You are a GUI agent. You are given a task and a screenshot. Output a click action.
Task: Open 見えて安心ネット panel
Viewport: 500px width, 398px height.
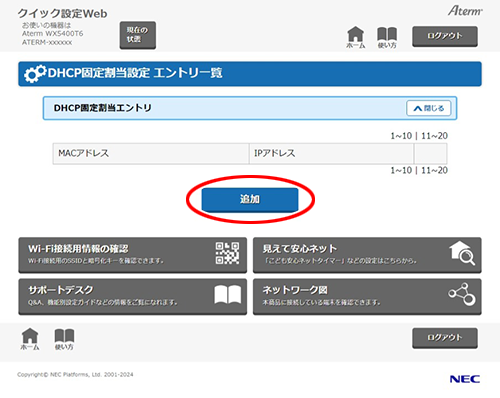coord(367,255)
